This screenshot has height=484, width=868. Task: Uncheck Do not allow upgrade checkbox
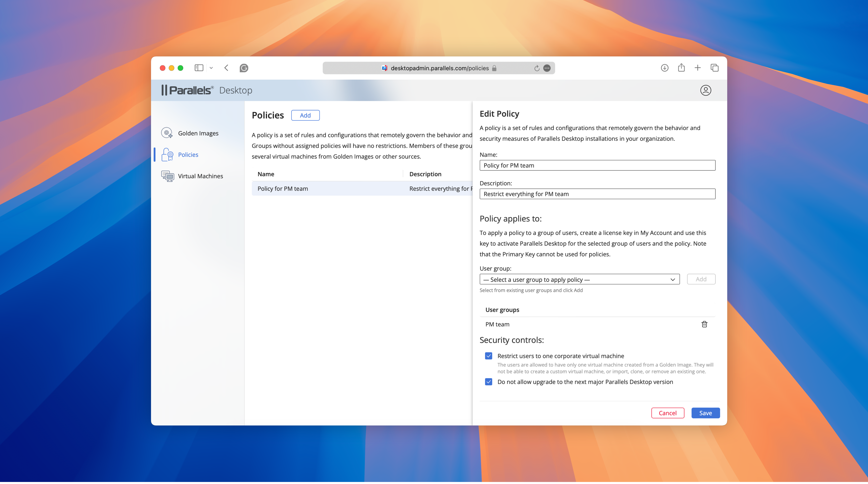488,382
